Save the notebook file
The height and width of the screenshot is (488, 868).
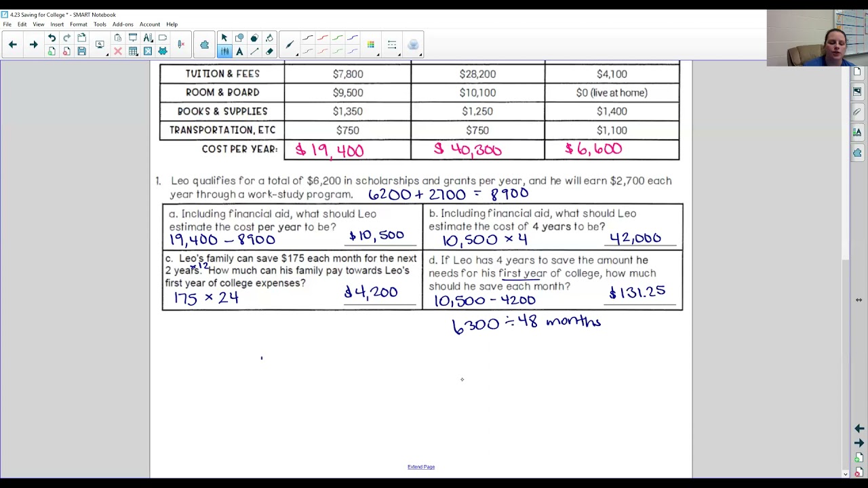pyautogui.click(x=81, y=52)
